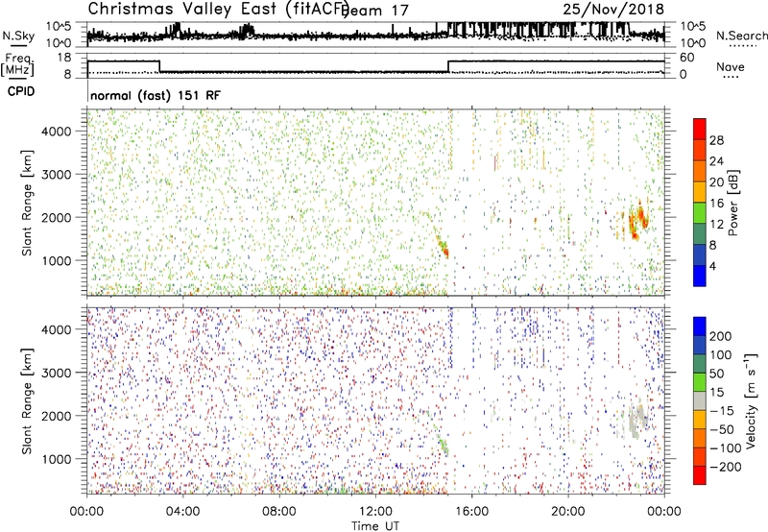
Task: Click the "Christmas Valley East (fitACF)" plot title
Action: 219,9
